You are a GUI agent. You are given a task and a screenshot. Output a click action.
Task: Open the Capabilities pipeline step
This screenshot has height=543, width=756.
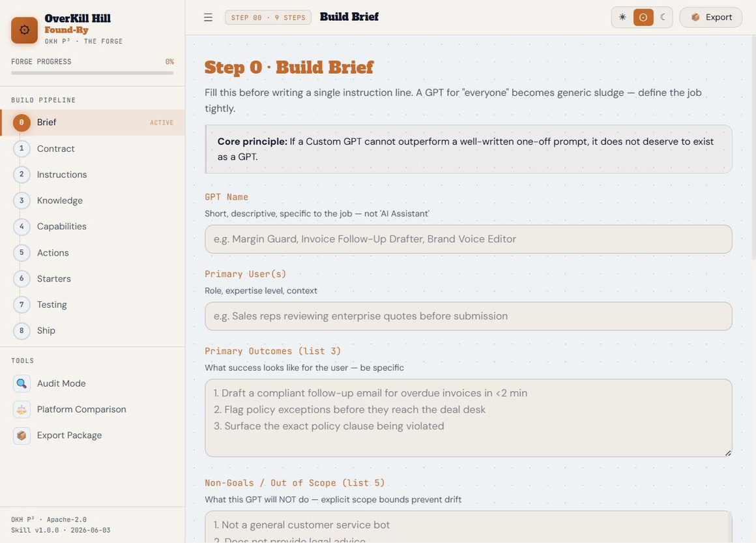click(93, 227)
